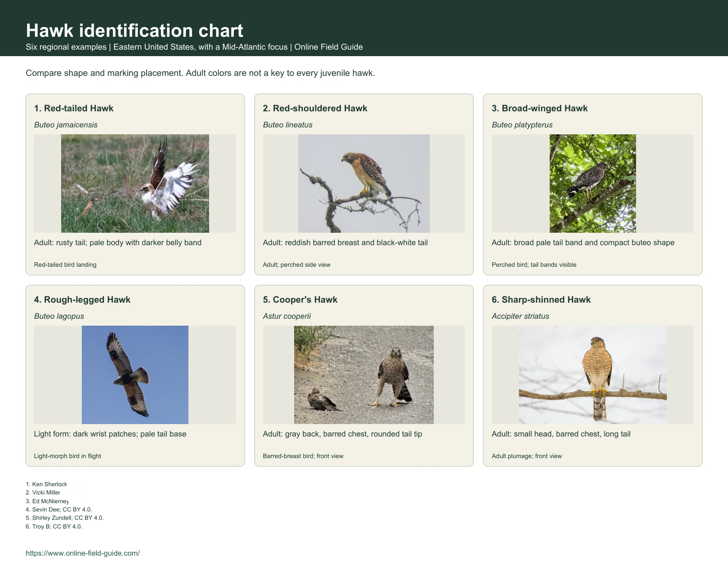The width and height of the screenshot is (728, 563).
Task: Click the '5. Shirley Zundell; CC BY 4.0.' credit
Action: pyautogui.click(x=65, y=517)
